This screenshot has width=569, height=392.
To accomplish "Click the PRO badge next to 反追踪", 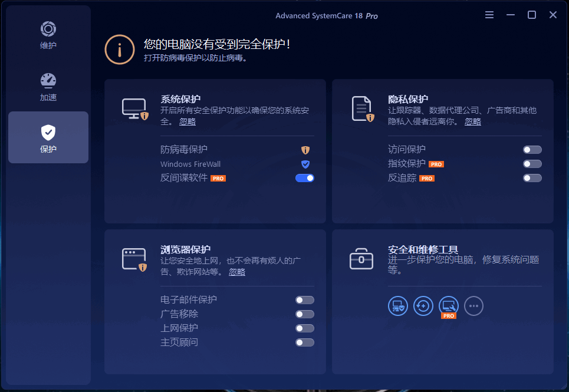I will click(427, 179).
